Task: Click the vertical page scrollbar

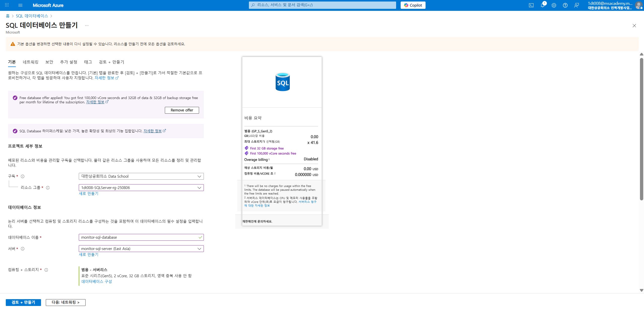Action: pos(641,129)
